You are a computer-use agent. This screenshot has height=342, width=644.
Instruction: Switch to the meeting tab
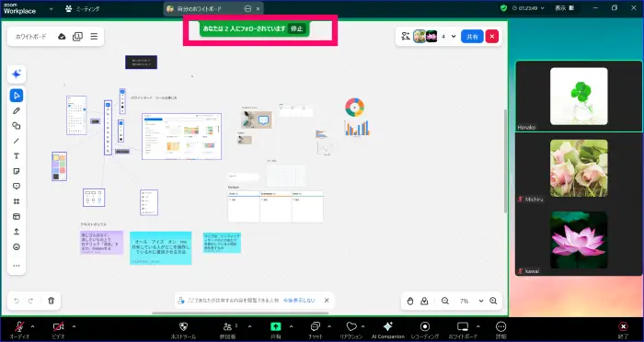pyautogui.click(x=82, y=8)
